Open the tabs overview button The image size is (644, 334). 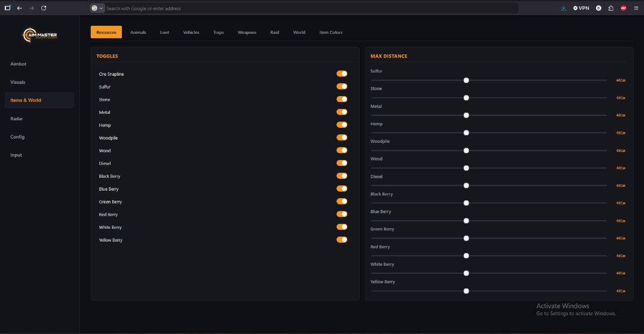pos(8,8)
